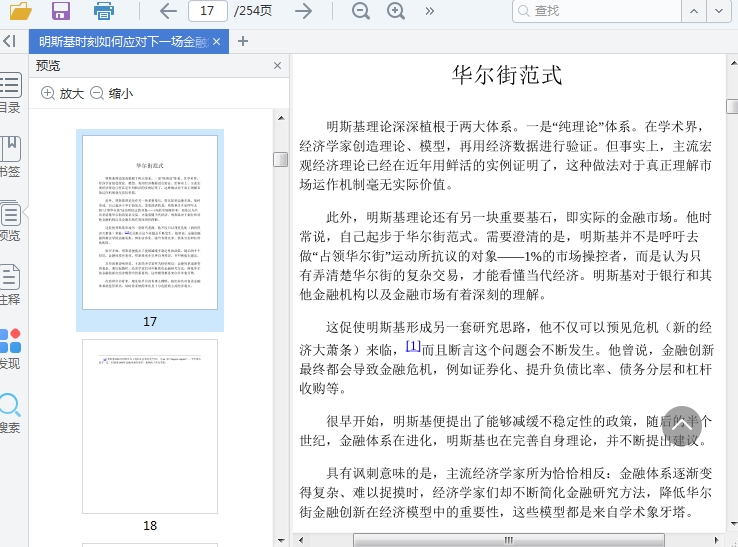Click the thumbnail panel scroll down arrow
Screen dimensions: 738x547
click(x=281, y=540)
